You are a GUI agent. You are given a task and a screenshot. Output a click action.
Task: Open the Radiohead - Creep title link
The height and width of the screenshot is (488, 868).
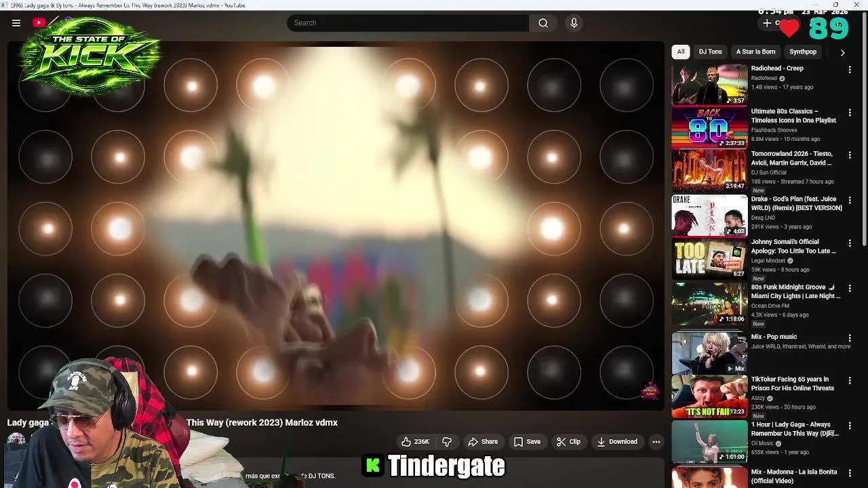pos(777,68)
